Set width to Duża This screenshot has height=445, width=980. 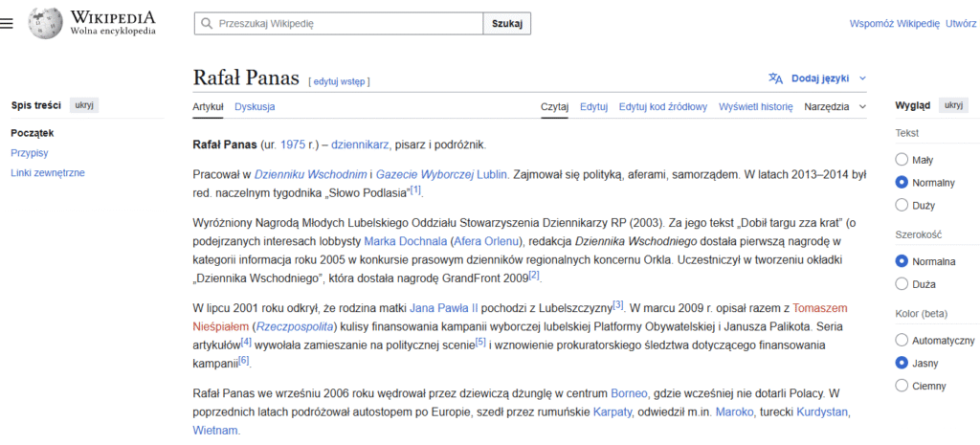tap(901, 283)
